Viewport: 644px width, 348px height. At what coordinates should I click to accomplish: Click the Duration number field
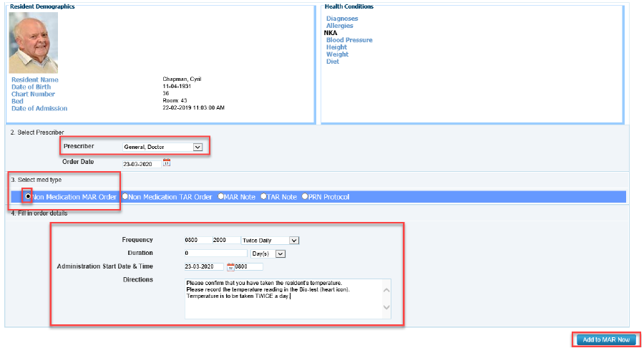(x=215, y=253)
